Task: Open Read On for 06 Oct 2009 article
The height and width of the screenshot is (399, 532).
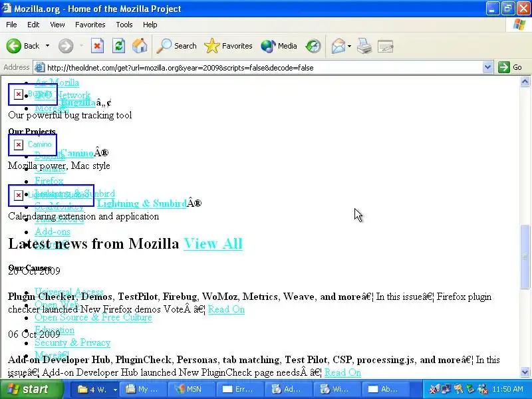Action: pos(342,372)
